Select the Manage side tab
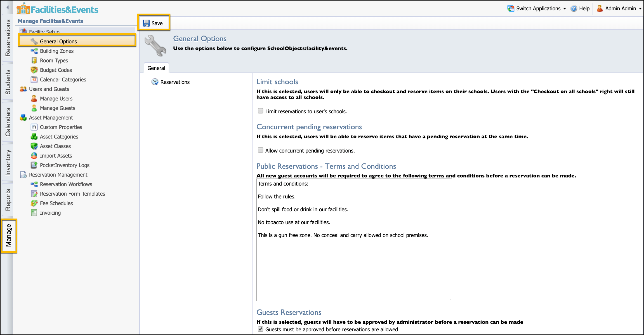 pyautogui.click(x=8, y=236)
